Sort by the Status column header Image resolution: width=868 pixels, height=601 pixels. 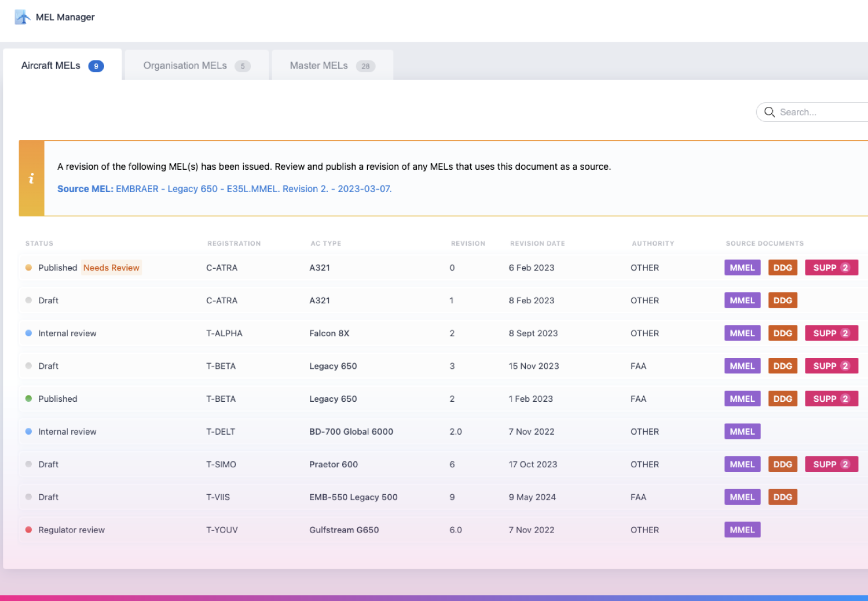pos(39,243)
